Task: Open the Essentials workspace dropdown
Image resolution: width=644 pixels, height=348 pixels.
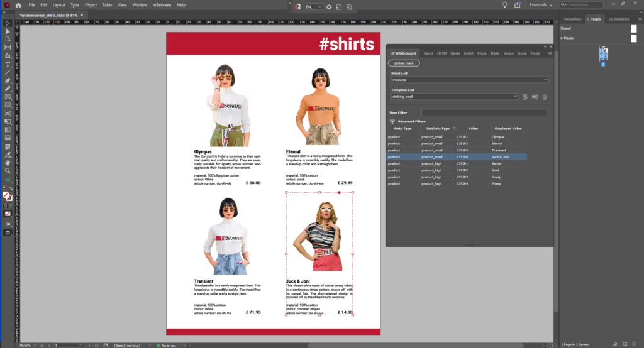Action: click(x=540, y=5)
